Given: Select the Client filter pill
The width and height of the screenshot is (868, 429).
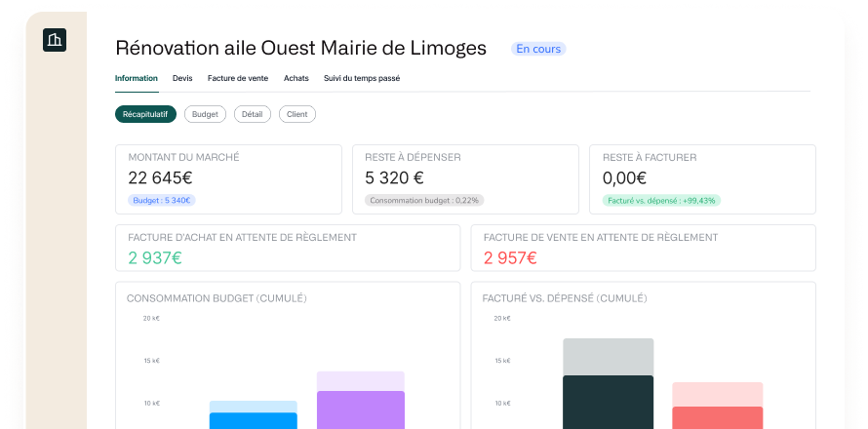Looking at the screenshot, I should pyautogui.click(x=296, y=114).
